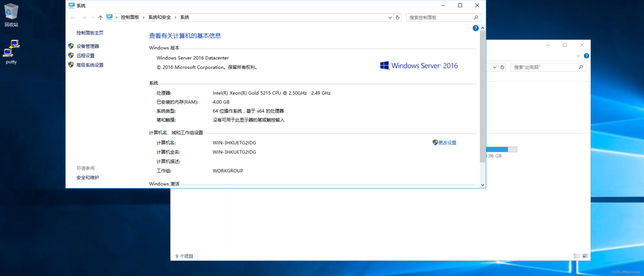Open 设备管理器 link
The image size is (644, 276).
[x=88, y=46]
